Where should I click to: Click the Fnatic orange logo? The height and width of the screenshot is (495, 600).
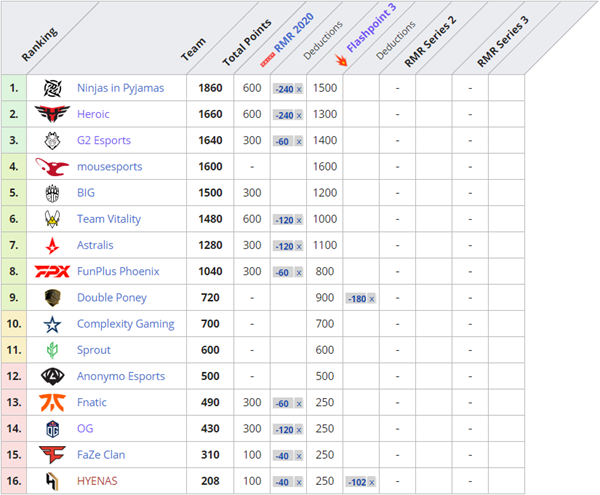[51, 402]
